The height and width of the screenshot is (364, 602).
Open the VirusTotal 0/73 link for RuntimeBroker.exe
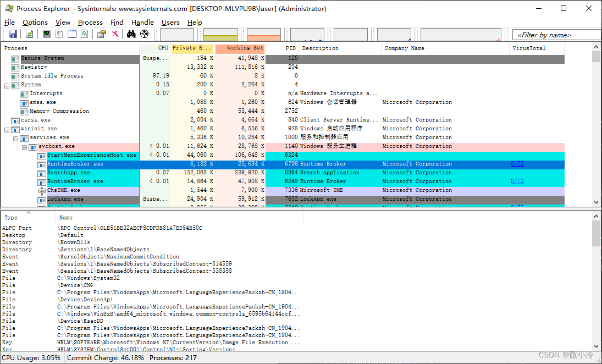click(x=517, y=163)
